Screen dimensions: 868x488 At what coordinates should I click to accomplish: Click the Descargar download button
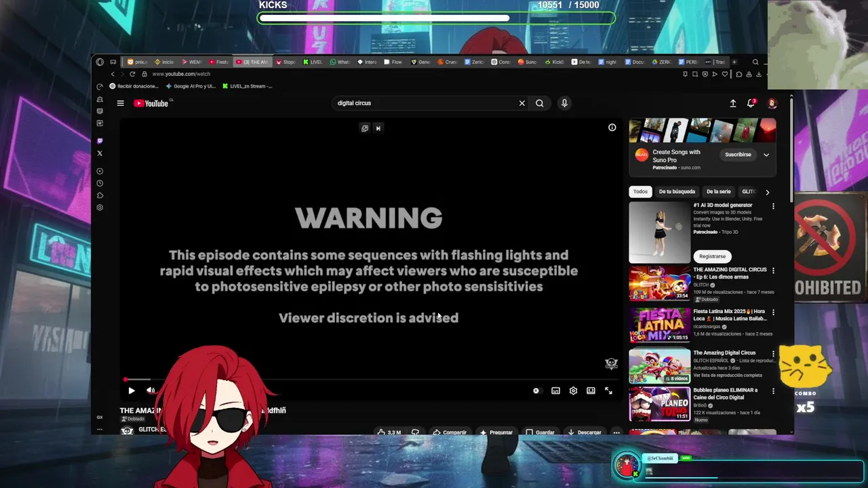tap(585, 432)
